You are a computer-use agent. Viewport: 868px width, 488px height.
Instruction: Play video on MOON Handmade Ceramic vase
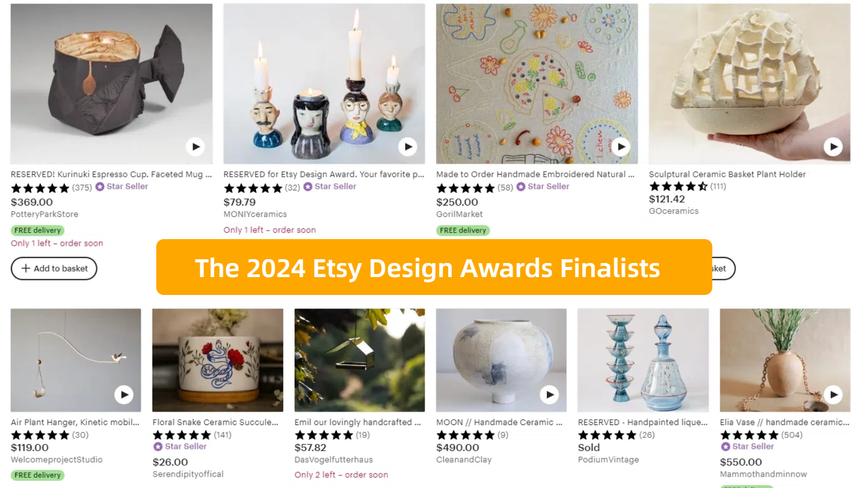pos(550,395)
